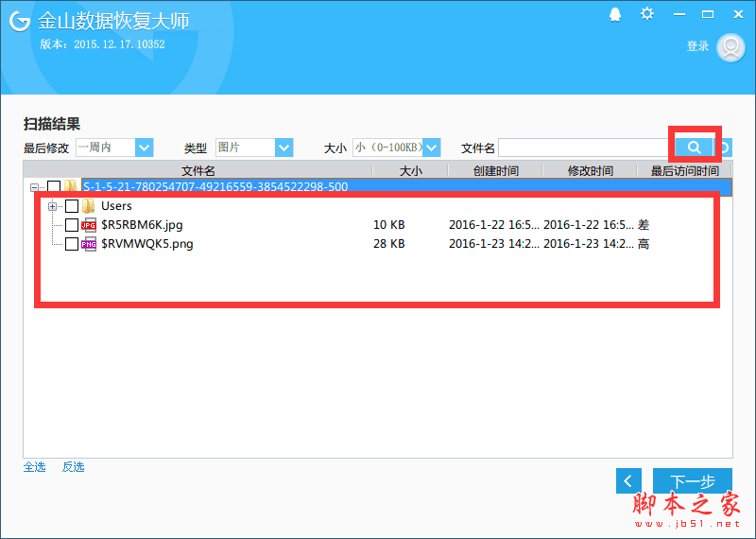Viewport: 756px width, 539px height.
Task: Select the Users folder name
Action: coord(116,206)
